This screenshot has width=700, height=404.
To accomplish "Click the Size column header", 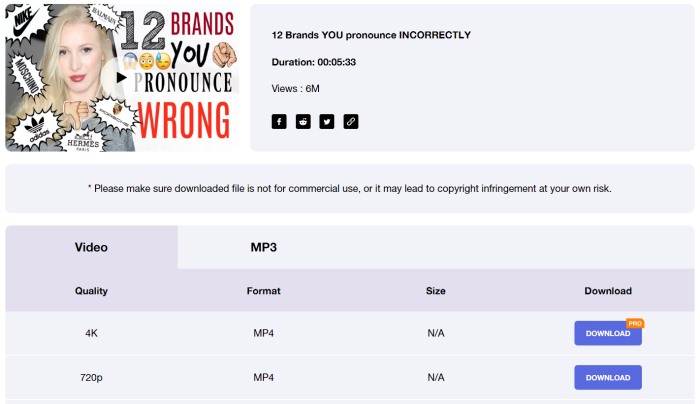I will tap(436, 291).
